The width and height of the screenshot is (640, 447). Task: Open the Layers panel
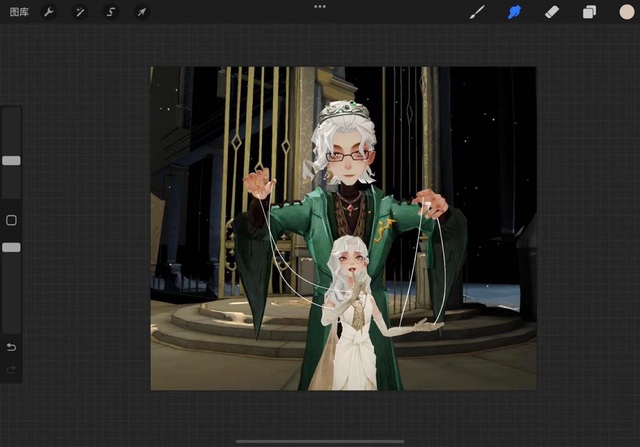[589, 12]
